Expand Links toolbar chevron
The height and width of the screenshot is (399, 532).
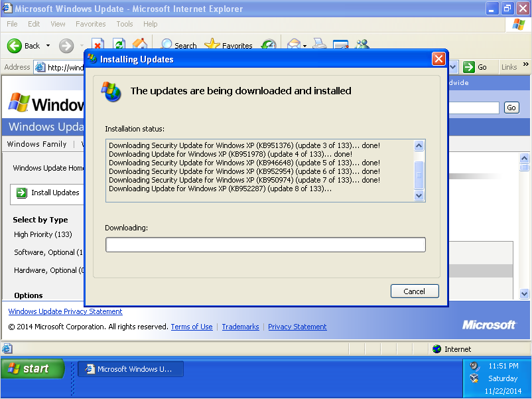[525, 64]
